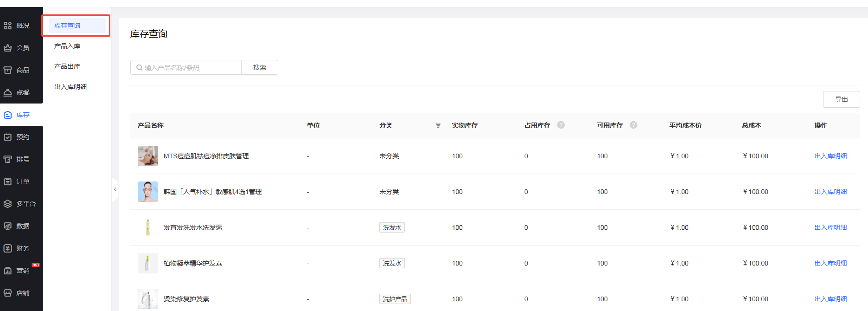Select the 商品 products store icon
This screenshot has width=868, height=311.
(8, 70)
